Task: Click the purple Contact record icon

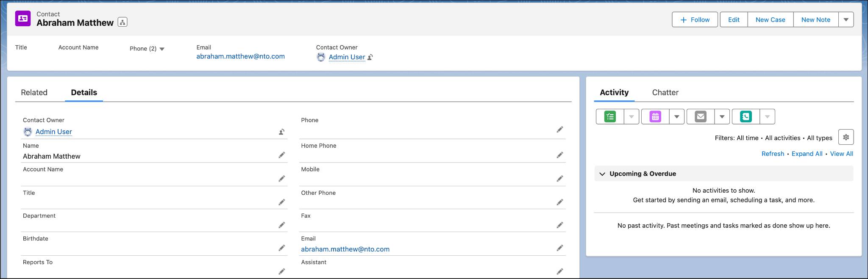Action: 23,19
